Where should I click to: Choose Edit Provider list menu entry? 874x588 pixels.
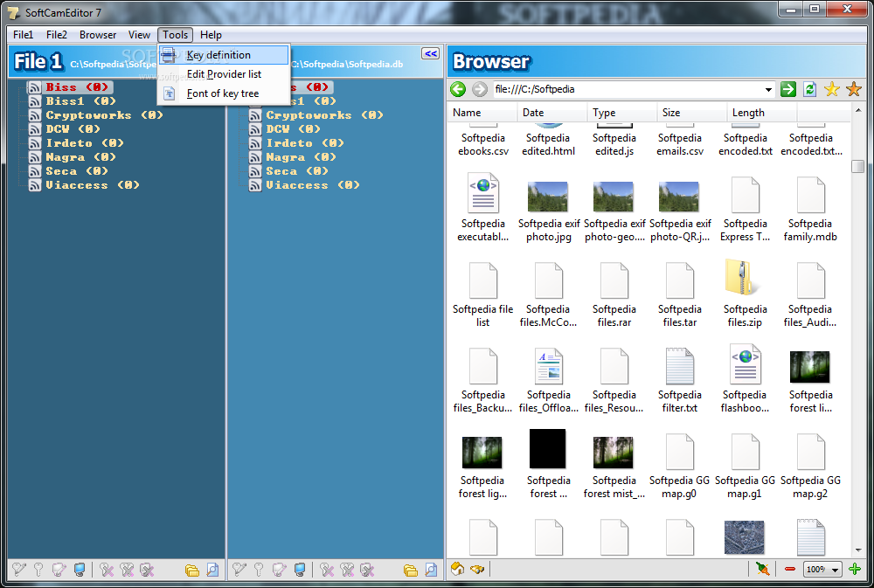(224, 74)
